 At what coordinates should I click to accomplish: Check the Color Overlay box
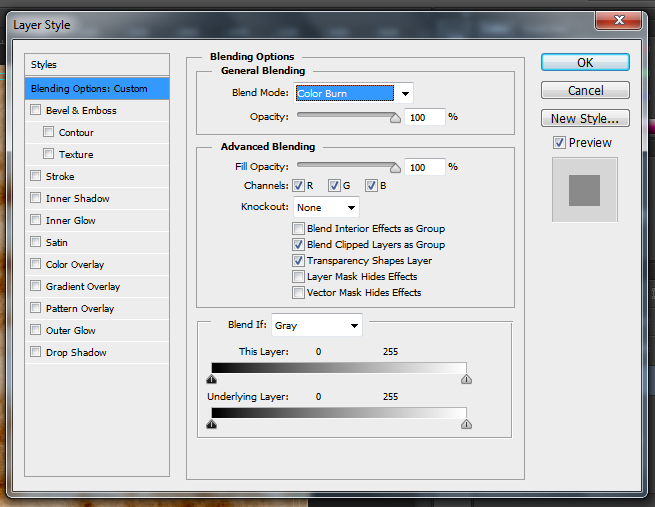tap(36, 264)
